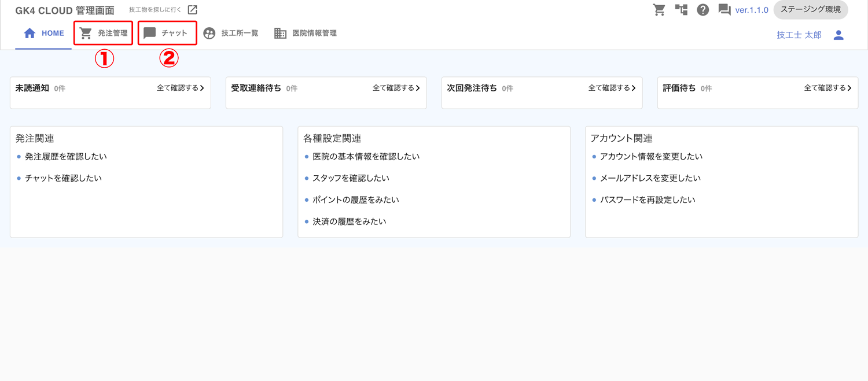This screenshot has height=381, width=868.
Task: Switch to the チャット tab
Action: click(x=167, y=34)
